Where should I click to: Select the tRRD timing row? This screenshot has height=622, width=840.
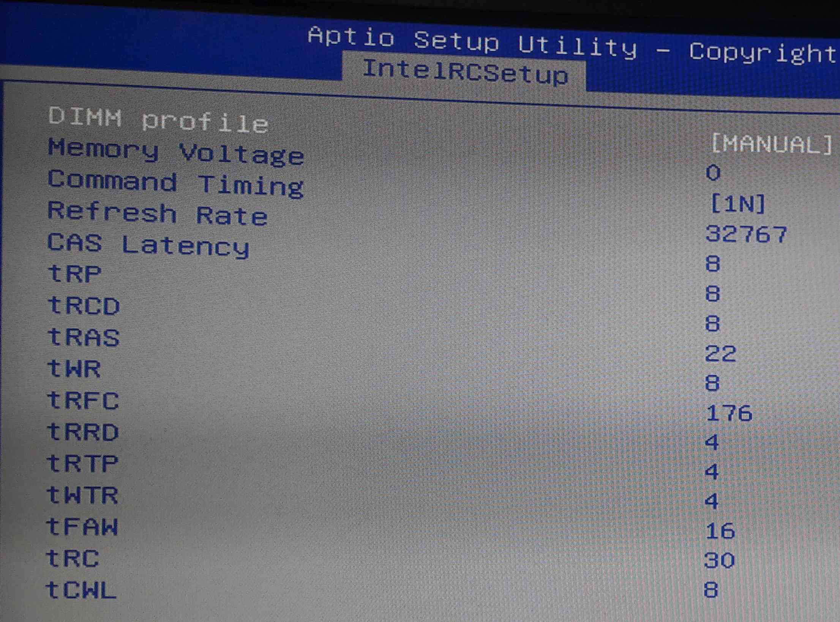[83, 432]
